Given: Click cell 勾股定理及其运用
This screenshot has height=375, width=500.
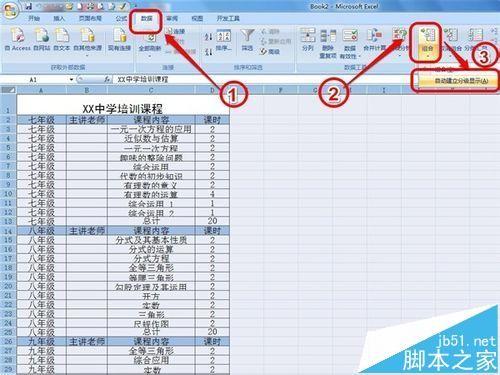Looking at the screenshot, I should (x=151, y=286).
